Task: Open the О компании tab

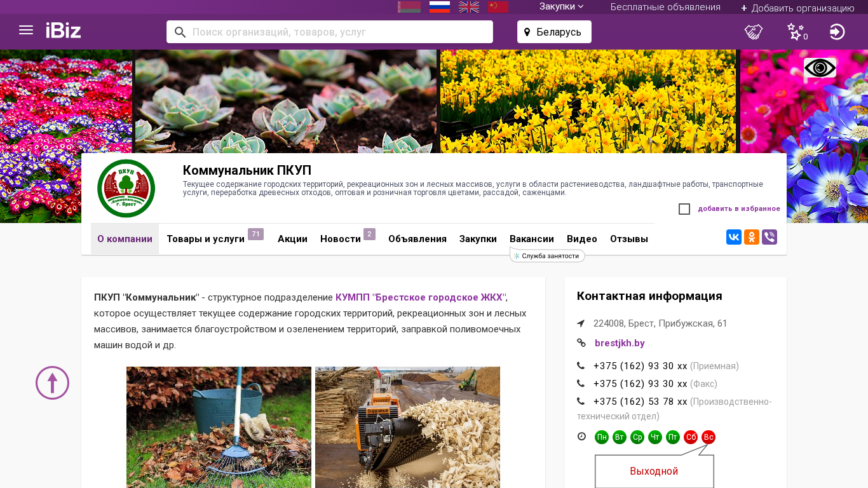Action: point(125,239)
